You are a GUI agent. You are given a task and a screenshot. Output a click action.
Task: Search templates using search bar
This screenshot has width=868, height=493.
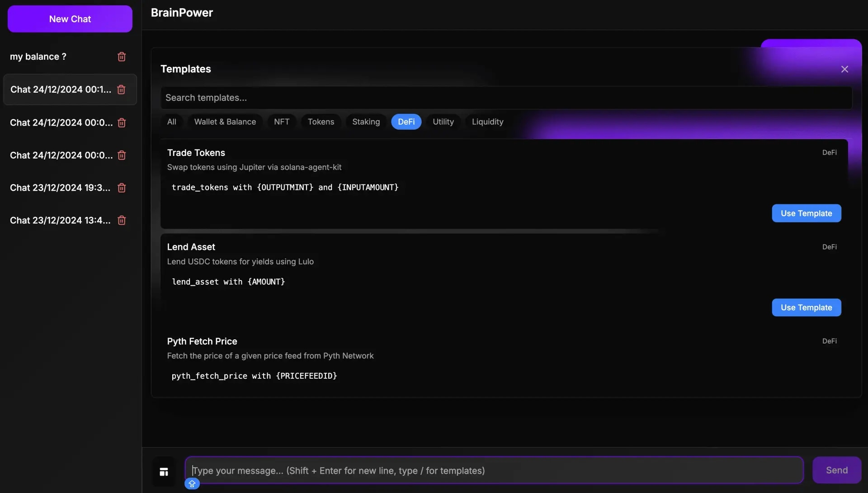tap(506, 97)
